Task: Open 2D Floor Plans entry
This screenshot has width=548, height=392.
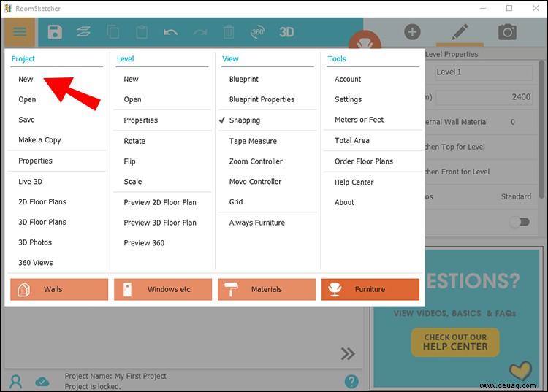Action: pyautogui.click(x=42, y=201)
